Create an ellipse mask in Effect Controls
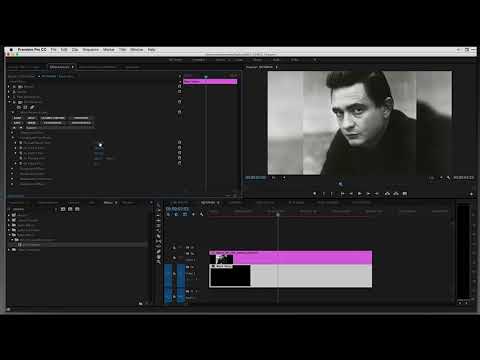 pyautogui.click(x=19, y=107)
